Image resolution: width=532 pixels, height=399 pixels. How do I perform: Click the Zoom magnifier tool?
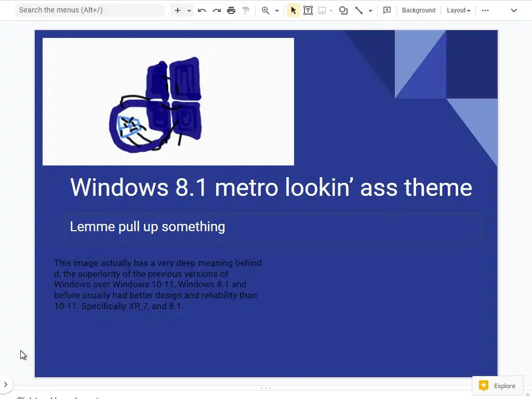265,10
